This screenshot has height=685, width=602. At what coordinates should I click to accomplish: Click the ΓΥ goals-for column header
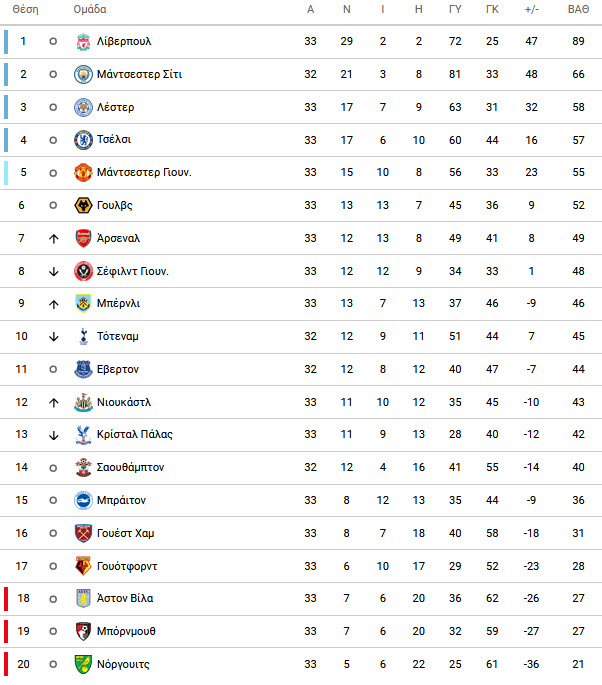(455, 9)
